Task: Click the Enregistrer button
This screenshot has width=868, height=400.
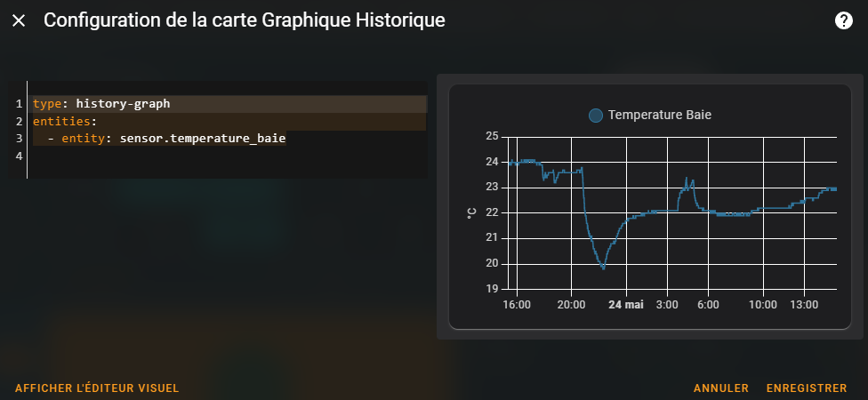Action: click(807, 388)
